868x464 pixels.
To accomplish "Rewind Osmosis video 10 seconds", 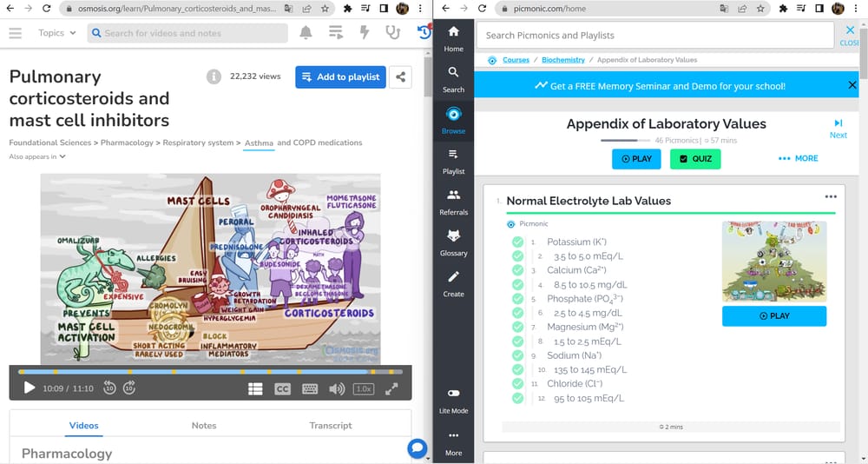I will pyautogui.click(x=109, y=388).
